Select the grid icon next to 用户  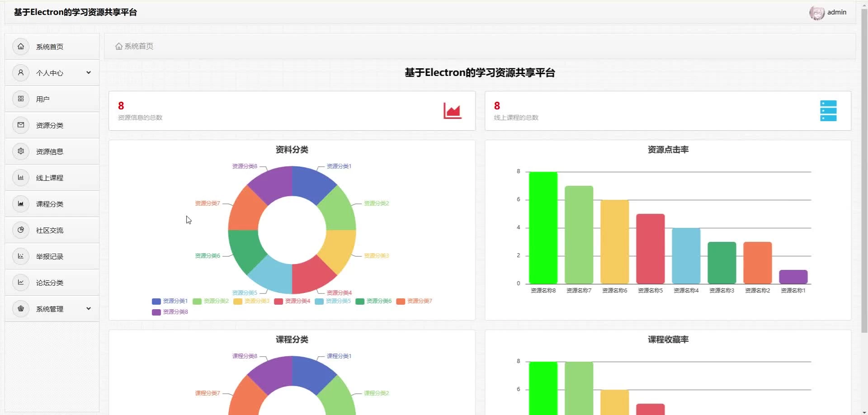point(21,99)
